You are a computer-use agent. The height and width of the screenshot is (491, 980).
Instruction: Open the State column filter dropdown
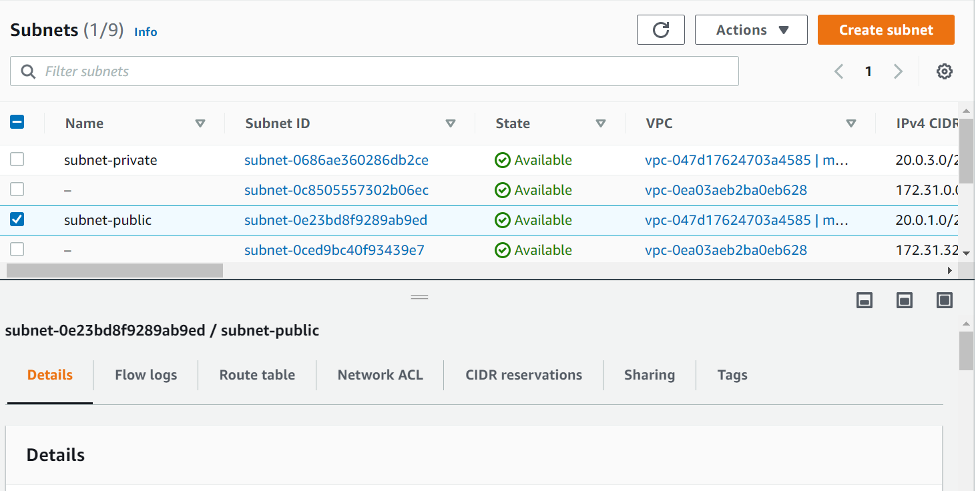[x=601, y=123]
